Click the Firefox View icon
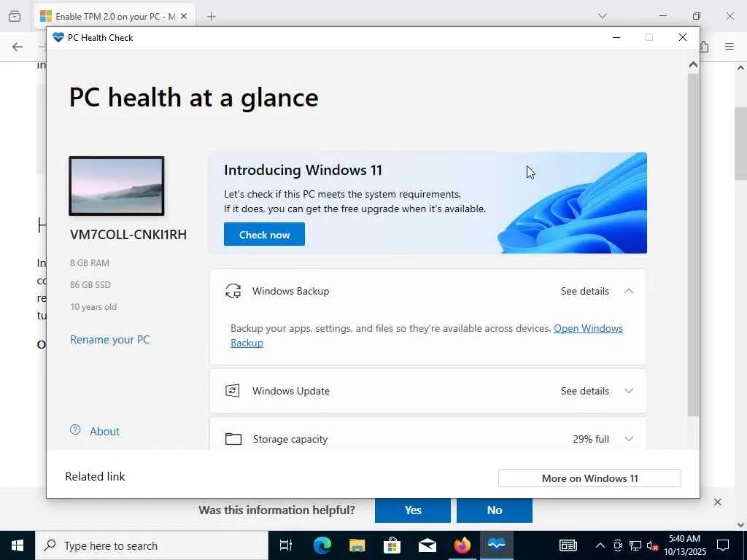Image resolution: width=747 pixels, height=560 pixels. (x=15, y=16)
